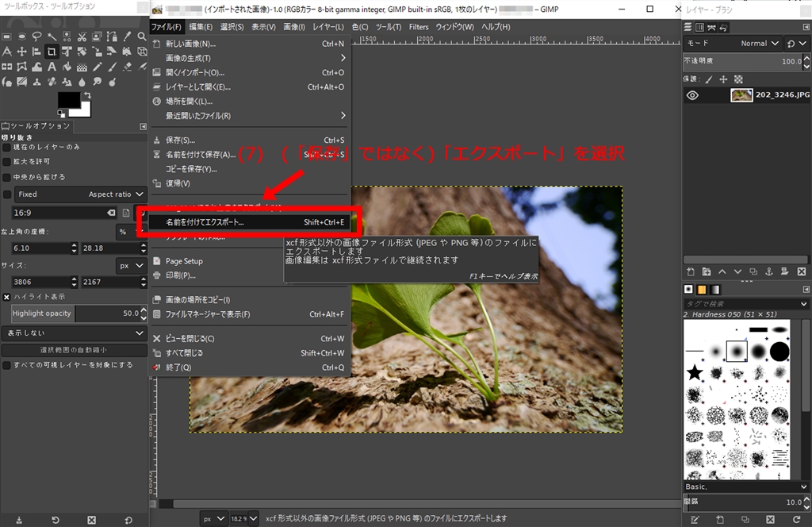
Task: Choose '終了(Q)' to quit GIMP
Action: coord(250,367)
